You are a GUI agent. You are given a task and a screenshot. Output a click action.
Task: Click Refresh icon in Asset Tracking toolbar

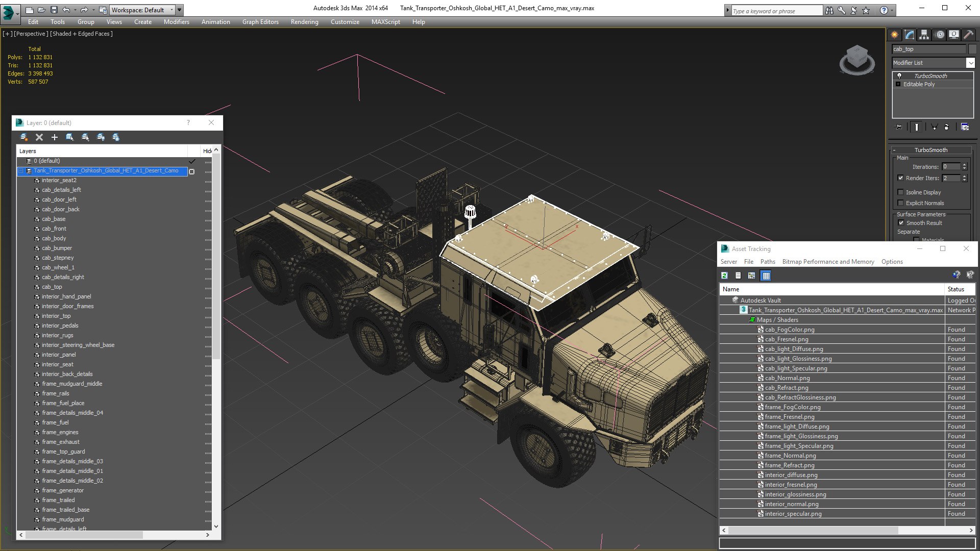pyautogui.click(x=724, y=275)
